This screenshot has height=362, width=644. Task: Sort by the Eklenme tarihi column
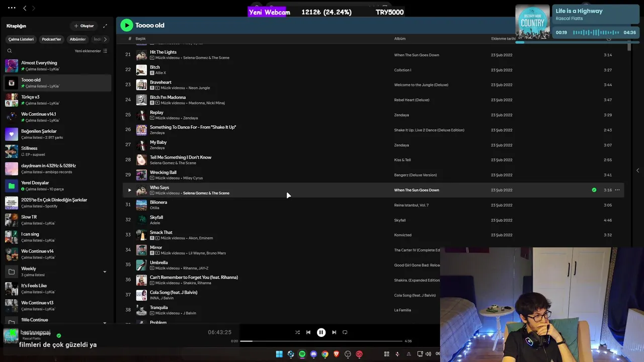[x=504, y=39]
